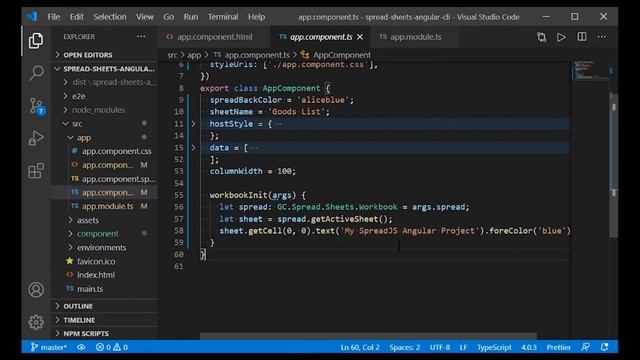Run the file with the play icon
640x360 pixels.
(x=561, y=37)
